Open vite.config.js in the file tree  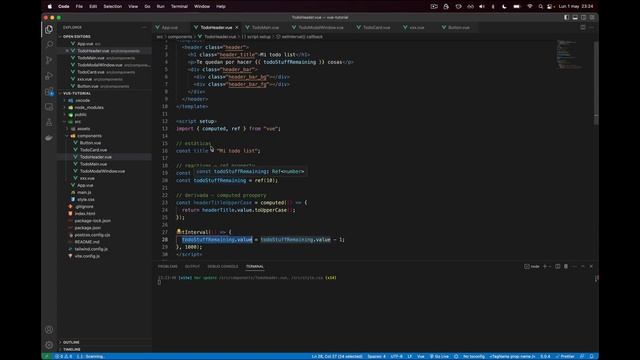click(x=87, y=256)
